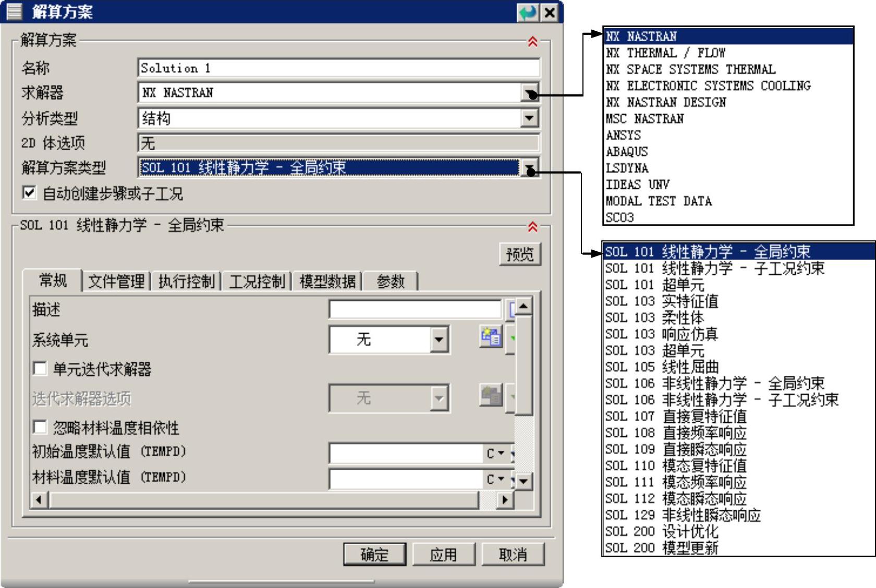Close the 解算方案 dialog
The image size is (876, 588).
(x=550, y=12)
